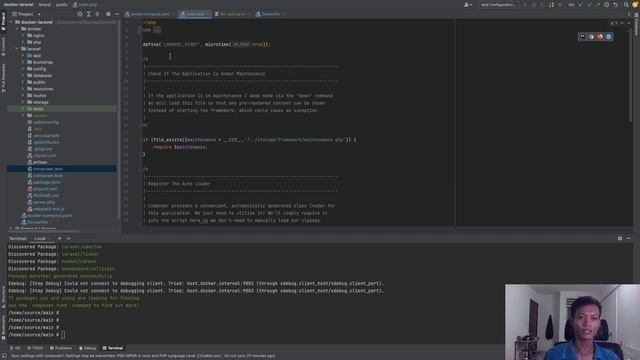Click the Git rollback arrow icon
Image resolution: width=640 pixels, height=360 pixels.
616,5
